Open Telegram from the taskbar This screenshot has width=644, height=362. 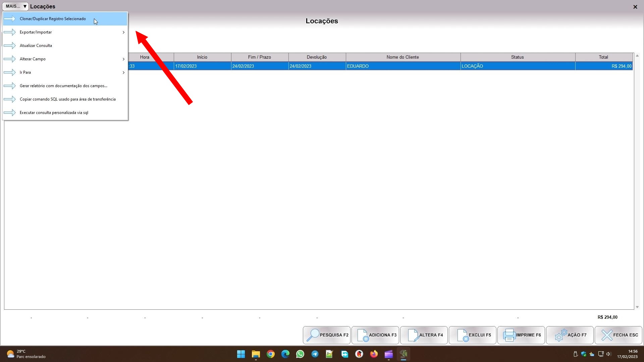point(315,354)
